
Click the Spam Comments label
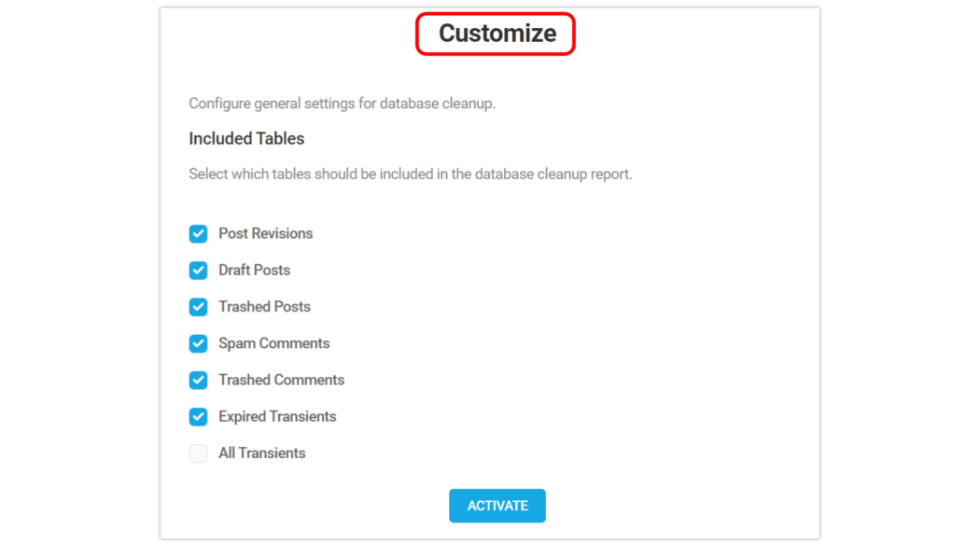273,343
